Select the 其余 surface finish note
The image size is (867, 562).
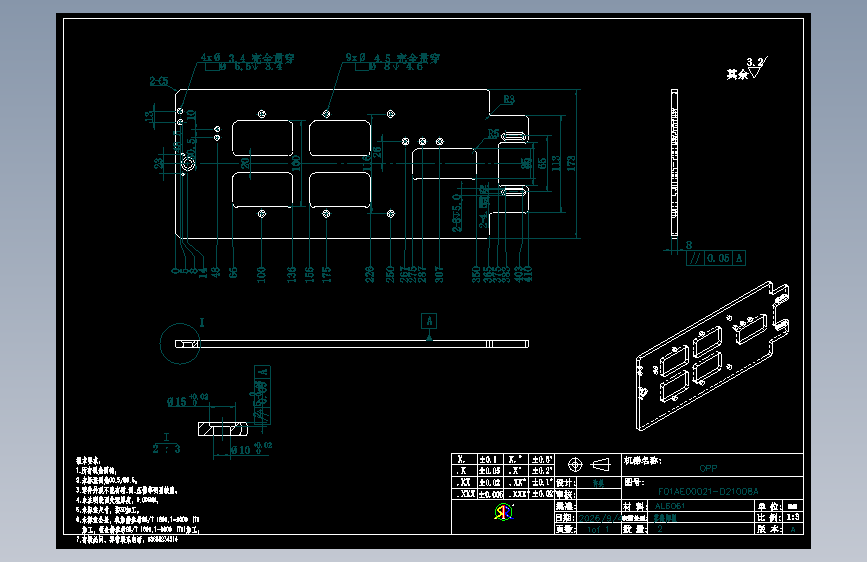(737, 74)
